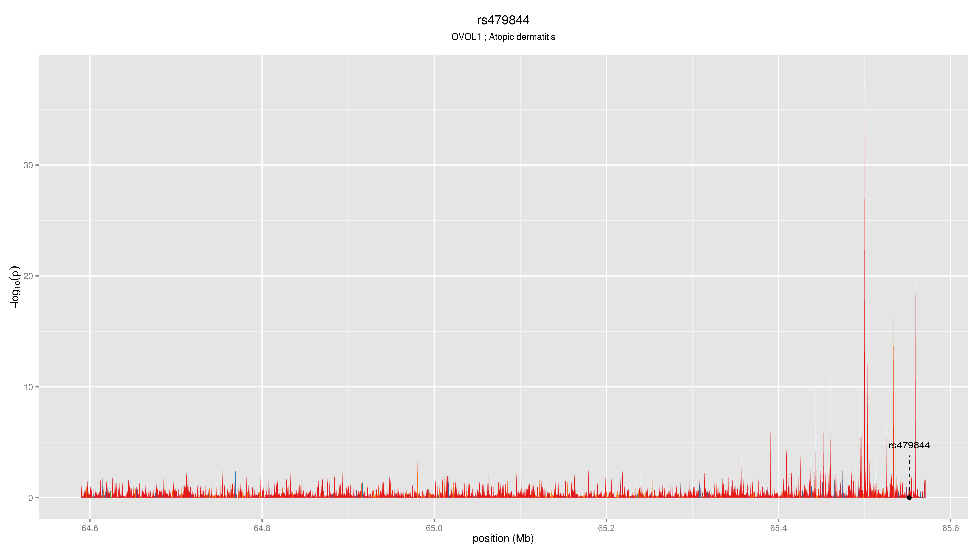The width and height of the screenshot is (980, 551).
Task: Click the y-axis tick value 0
Action: point(31,498)
